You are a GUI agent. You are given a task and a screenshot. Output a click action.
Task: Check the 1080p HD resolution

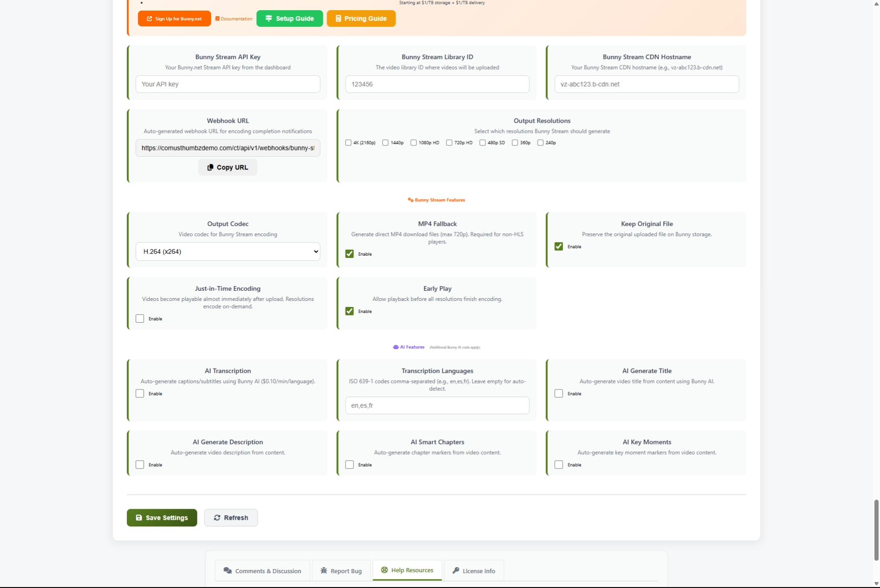click(414, 143)
